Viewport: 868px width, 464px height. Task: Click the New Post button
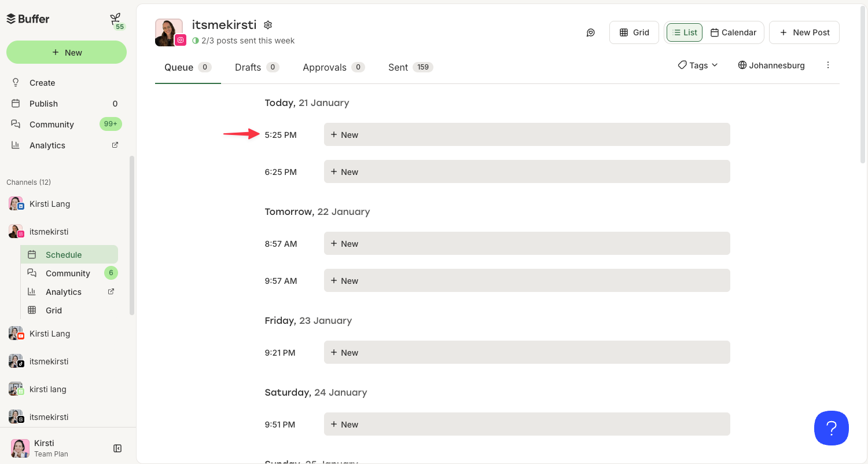(804, 32)
